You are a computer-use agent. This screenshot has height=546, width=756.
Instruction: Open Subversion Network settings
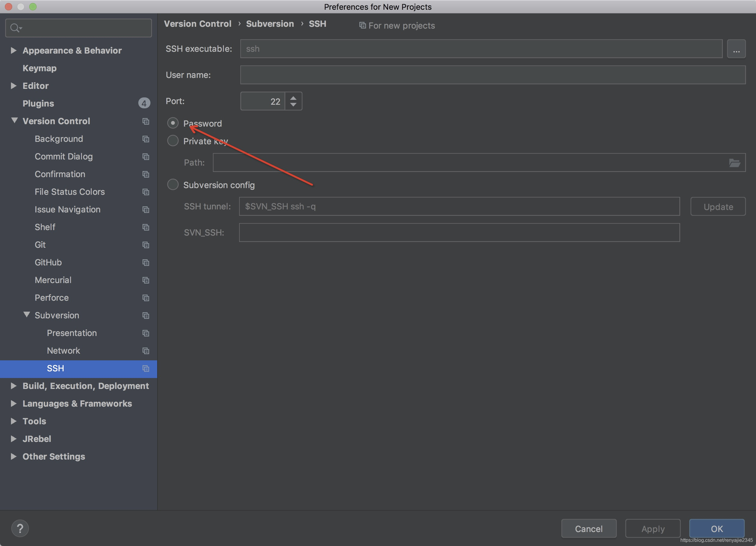click(63, 351)
